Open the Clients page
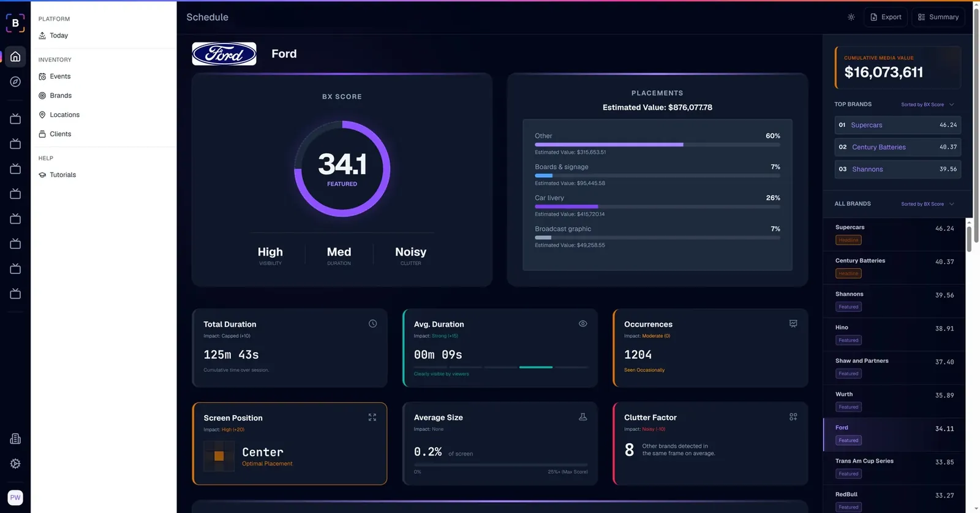This screenshot has height=513, width=980. tap(60, 134)
